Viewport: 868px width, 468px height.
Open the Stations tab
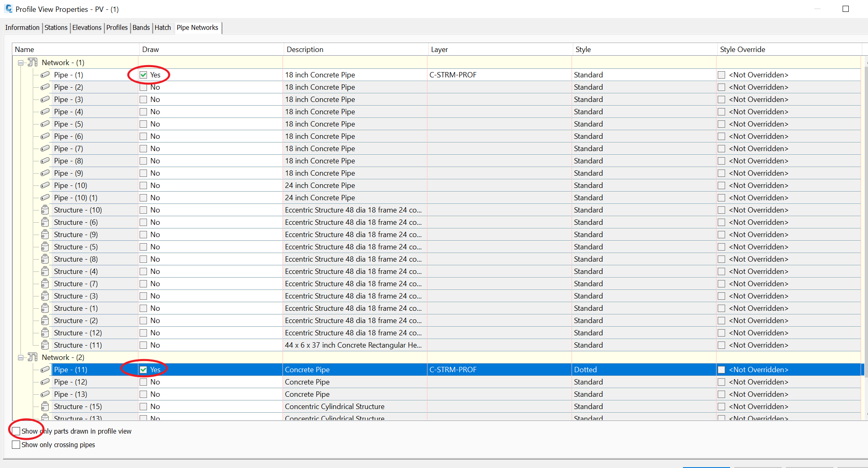56,27
